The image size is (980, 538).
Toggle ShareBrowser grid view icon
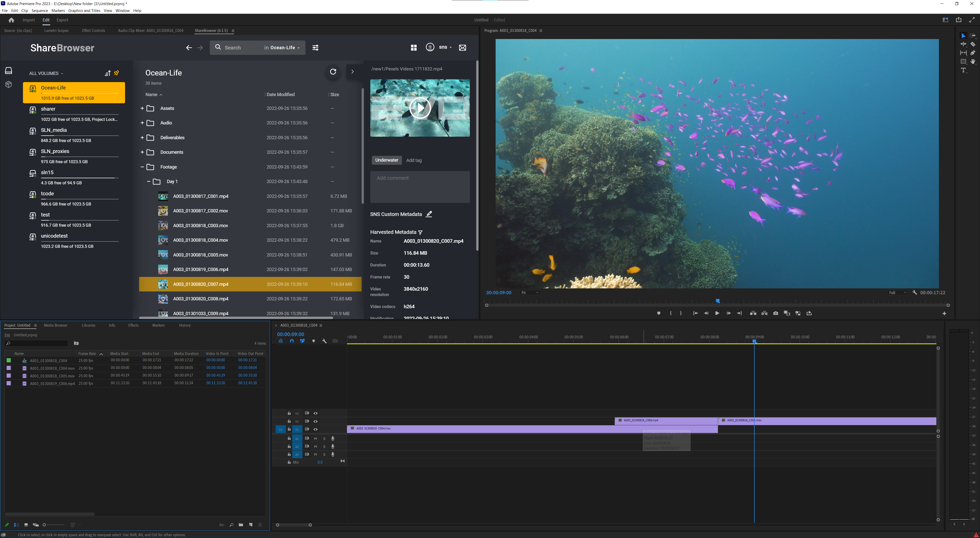point(413,47)
